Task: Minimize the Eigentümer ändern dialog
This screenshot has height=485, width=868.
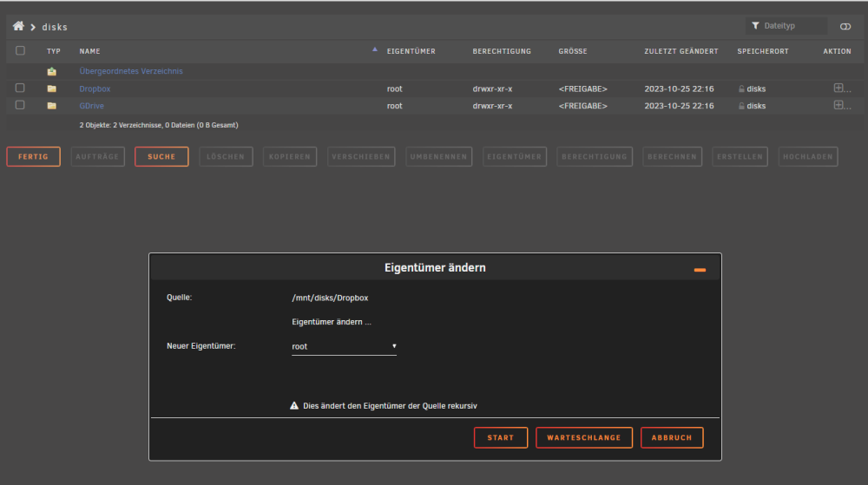Action: coord(700,270)
